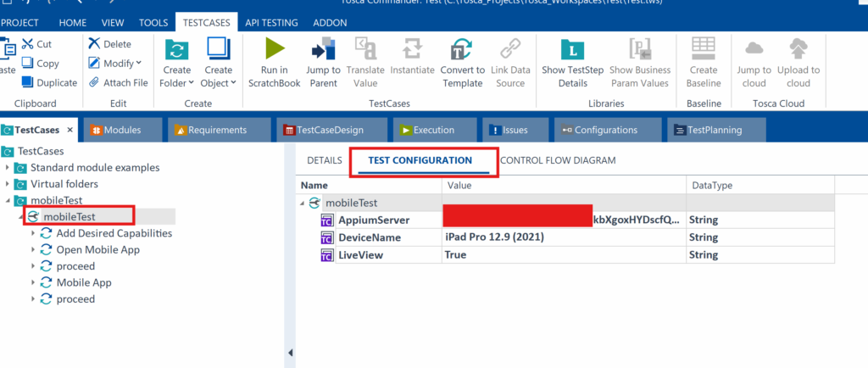Viewport: 868px width, 368px height.
Task: Expand the Open Mobile App step
Action: pyautogui.click(x=33, y=249)
